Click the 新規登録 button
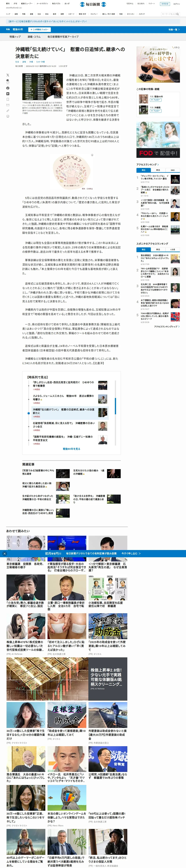 [164, 4]
